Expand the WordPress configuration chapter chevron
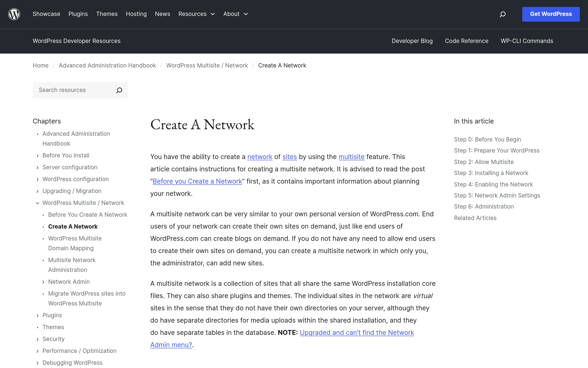Screen dimensions: 588x368 37,179
